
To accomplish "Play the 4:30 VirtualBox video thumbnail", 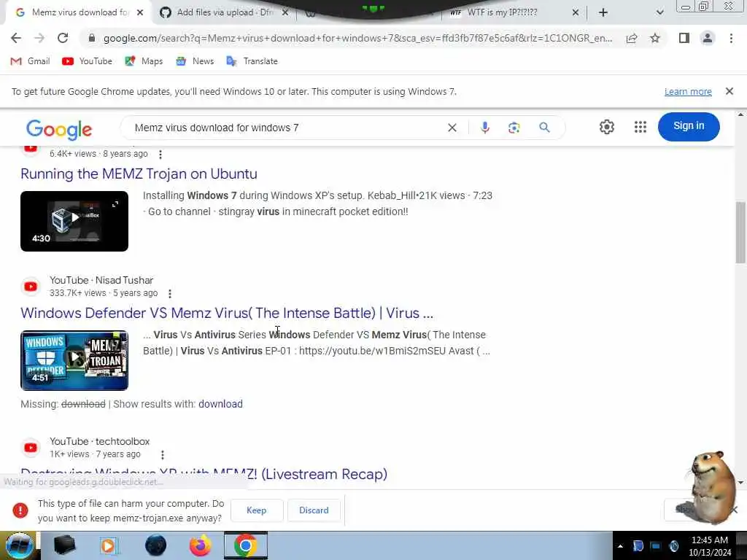I will click(x=74, y=221).
